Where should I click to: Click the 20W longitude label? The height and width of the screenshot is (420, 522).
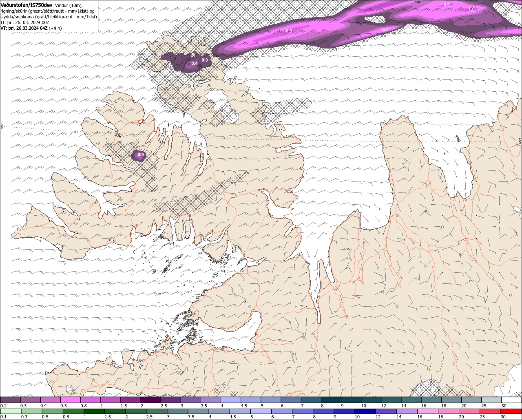[417, 2]
